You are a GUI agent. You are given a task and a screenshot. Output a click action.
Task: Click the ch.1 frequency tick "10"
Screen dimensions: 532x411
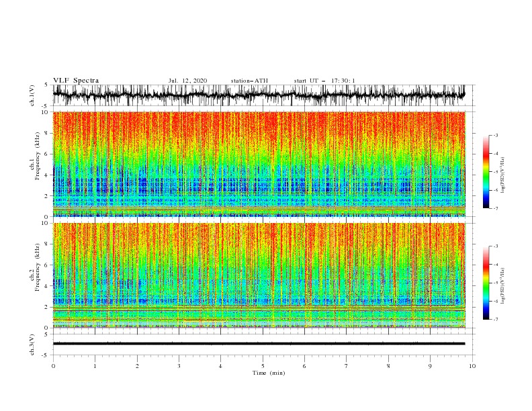pos(46,112)
